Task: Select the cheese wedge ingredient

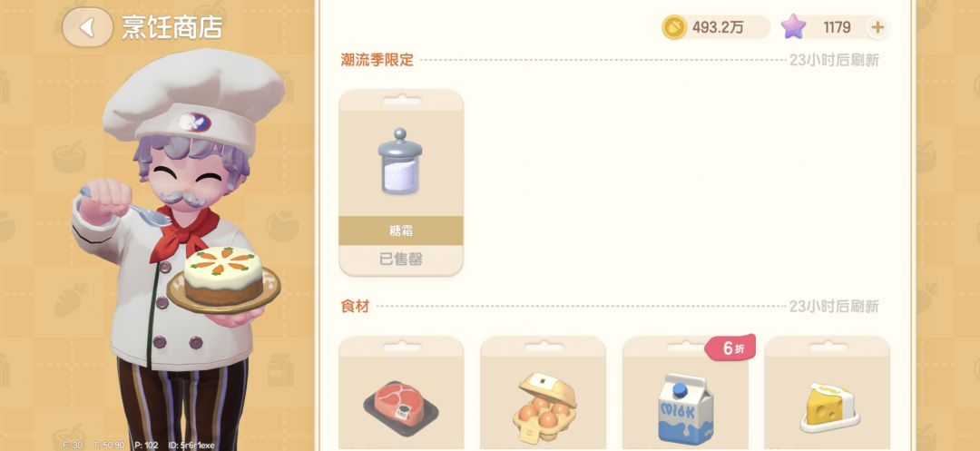Action: click(828, 407)
